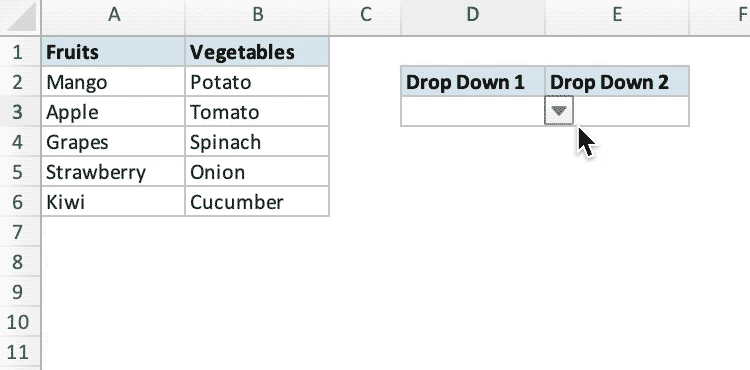Select row 11 header
This screenshot has height=370, width=750.
pyautogui.click(x=20, y=352)
